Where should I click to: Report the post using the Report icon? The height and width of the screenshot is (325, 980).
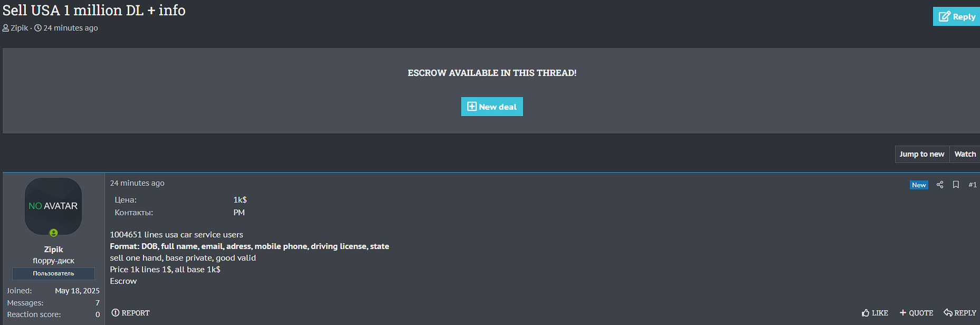click(x=116, y=313)
